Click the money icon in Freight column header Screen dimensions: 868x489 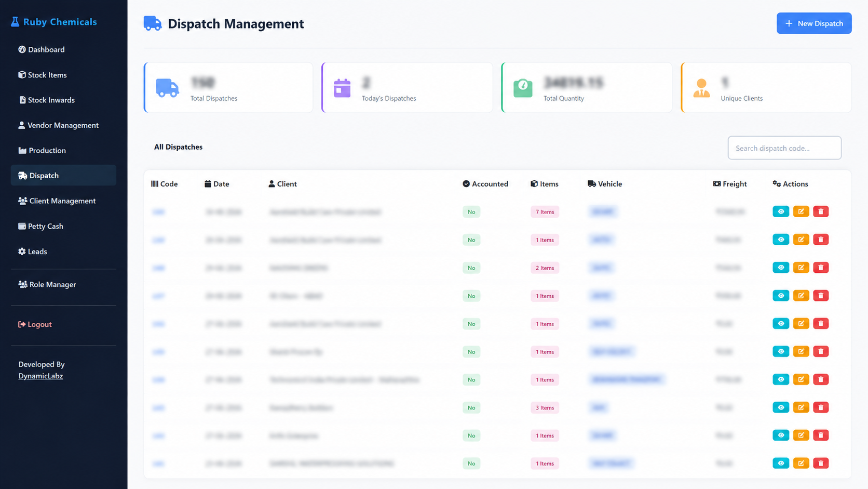click(717, 184)
